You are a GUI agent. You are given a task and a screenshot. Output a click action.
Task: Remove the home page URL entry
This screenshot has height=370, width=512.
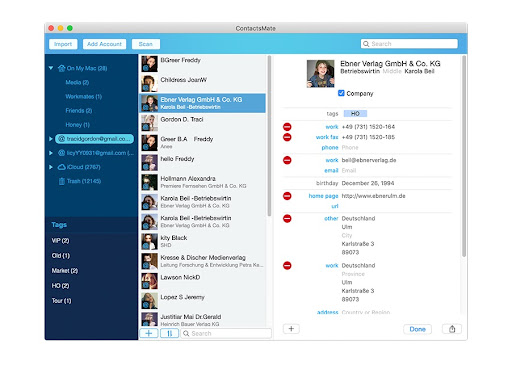click(x=287, y=196)
